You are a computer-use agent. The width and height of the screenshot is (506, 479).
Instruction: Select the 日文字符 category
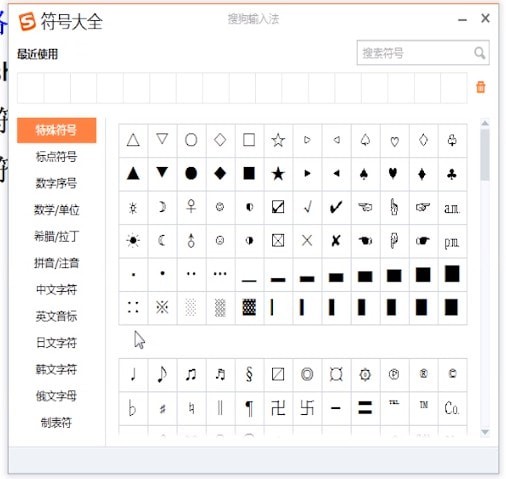pyautogui.click(x=56, y=343)
